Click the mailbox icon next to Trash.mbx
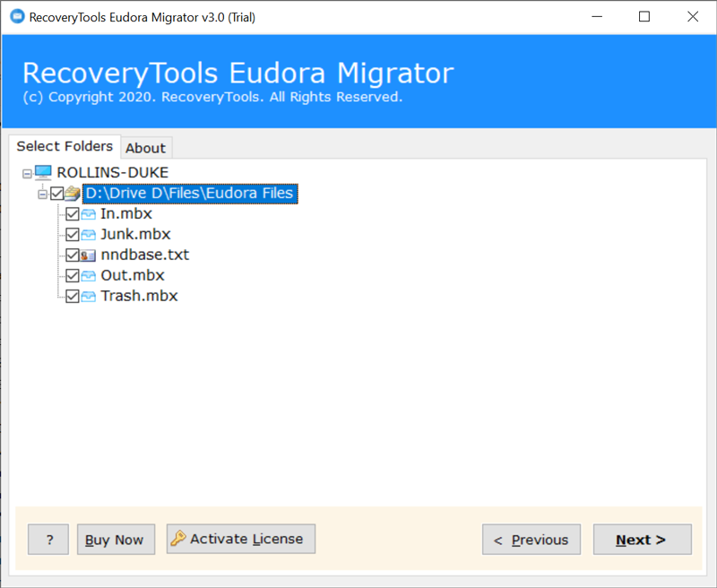717x588 pixels. pos(88,297)
